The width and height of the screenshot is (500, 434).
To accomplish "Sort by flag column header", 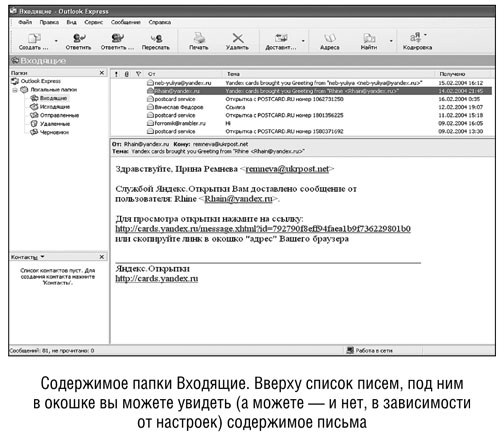I will pyautogui.click(x=138, y=74).
